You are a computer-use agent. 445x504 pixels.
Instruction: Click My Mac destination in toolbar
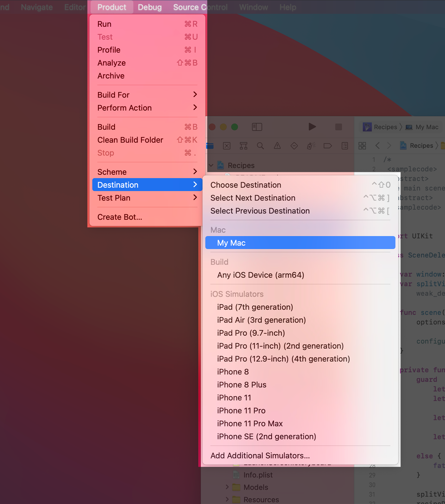[422, 127]
